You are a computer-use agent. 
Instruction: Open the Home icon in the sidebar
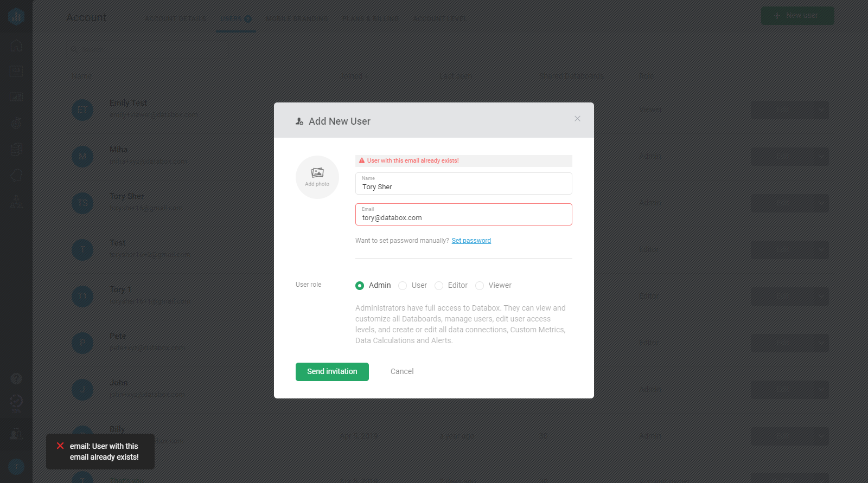tap(16, 46)
